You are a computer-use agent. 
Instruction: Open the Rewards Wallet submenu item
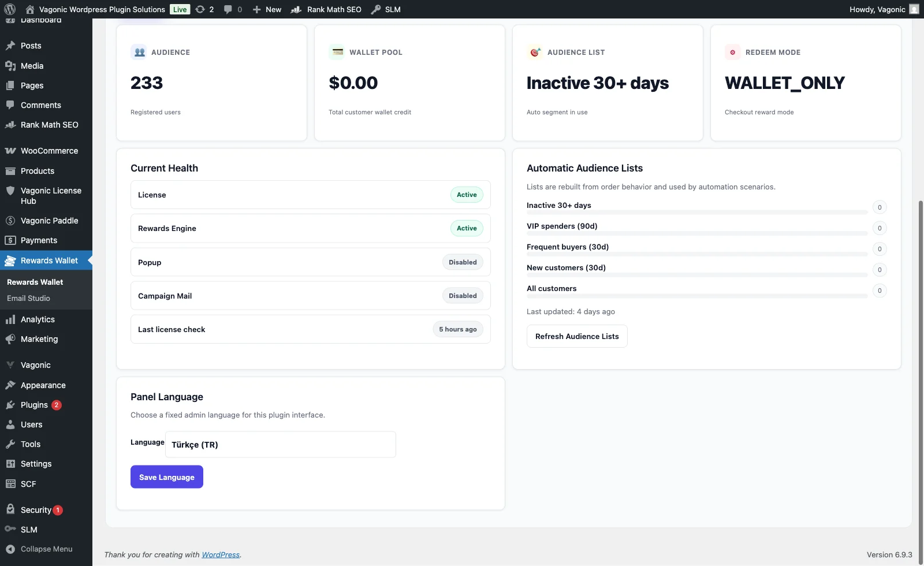(x=35, y=282)
